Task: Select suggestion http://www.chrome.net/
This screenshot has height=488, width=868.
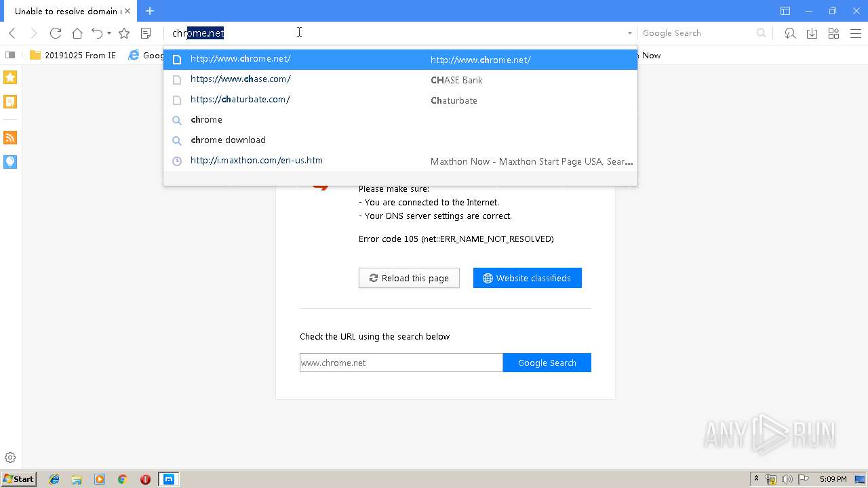Action: click(x=400, y=59)
